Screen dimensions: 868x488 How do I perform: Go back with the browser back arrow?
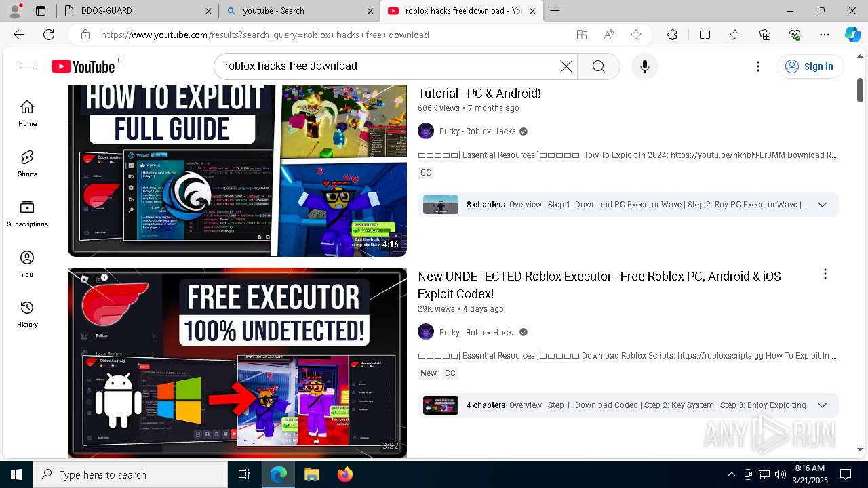19,35
